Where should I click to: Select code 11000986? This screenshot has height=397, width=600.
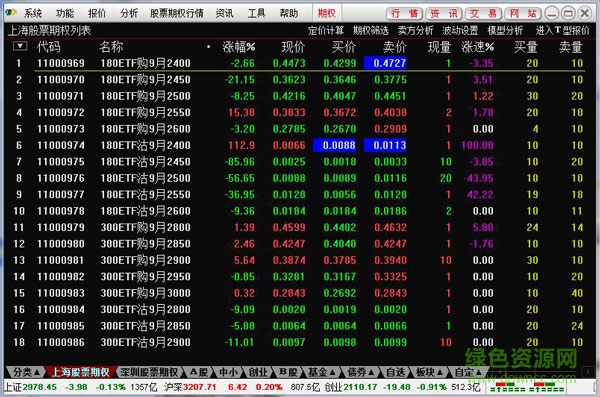[x=60, y=342]
